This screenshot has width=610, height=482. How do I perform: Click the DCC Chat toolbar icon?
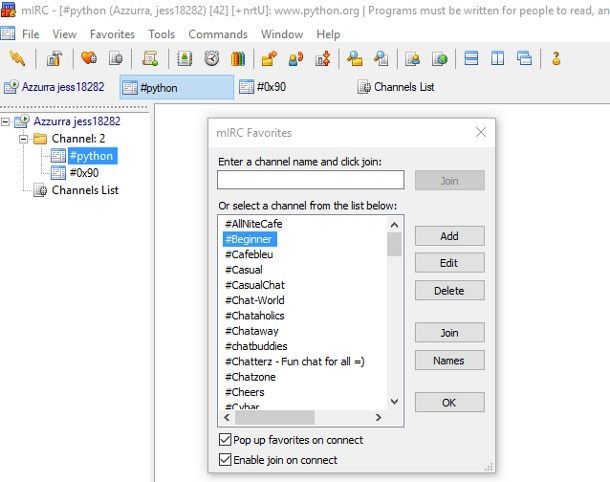click(296, 59)
